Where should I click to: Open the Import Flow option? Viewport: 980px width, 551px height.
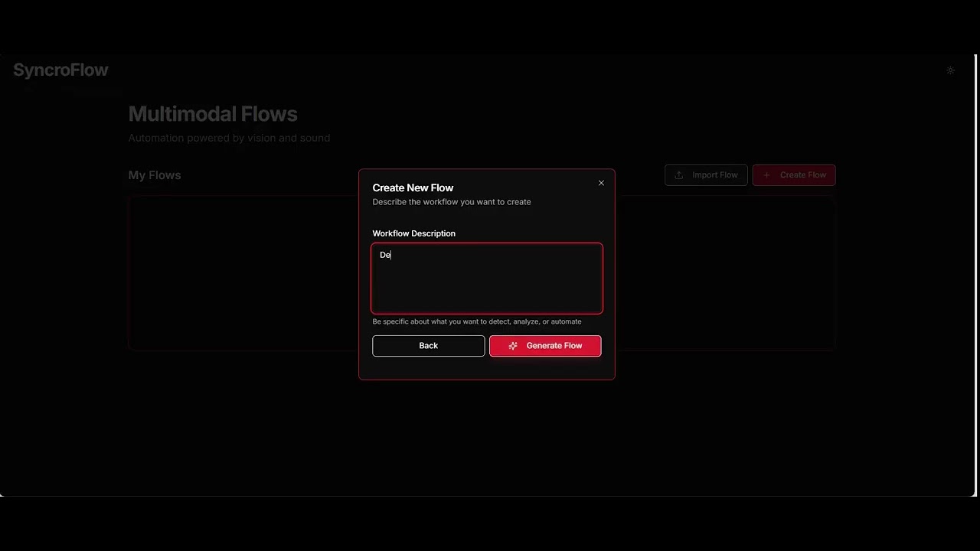[x=706, y=174]
